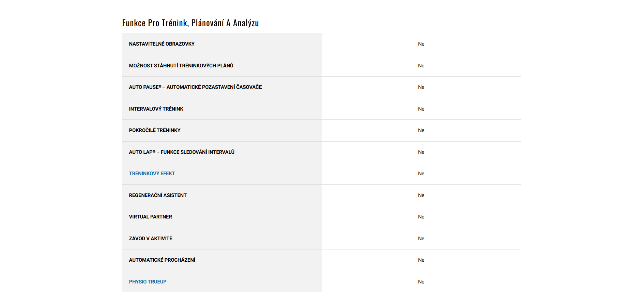Click the Ne value for Nastavitelné obrazovky
This screenshot has height=293, width=644.
click(421, 44)
